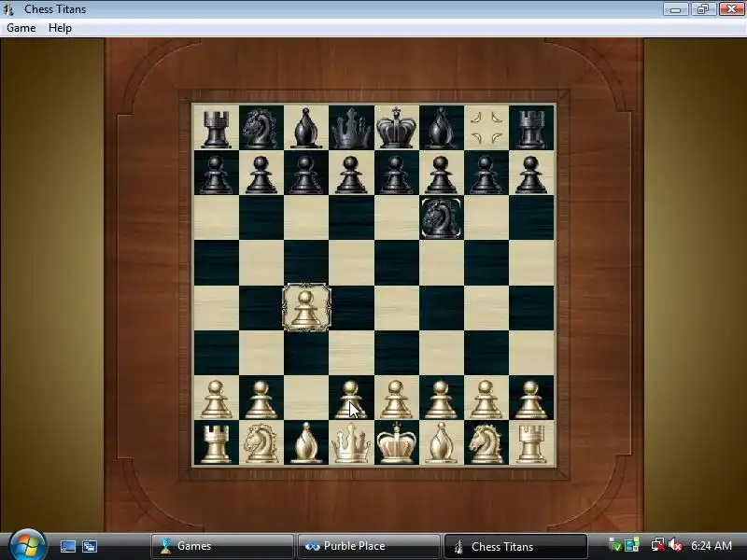
Task: Select the black pawn on c7
Action: coord(306,174)
